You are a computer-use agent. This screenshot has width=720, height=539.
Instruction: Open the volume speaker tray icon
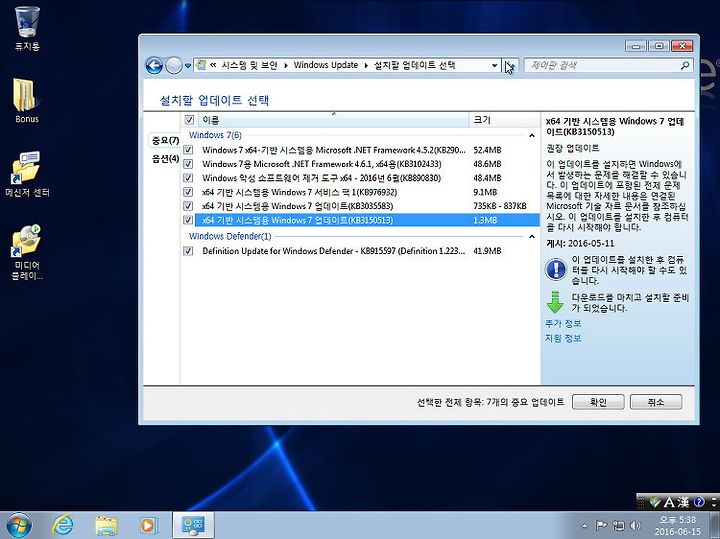(x=636, y=525)
